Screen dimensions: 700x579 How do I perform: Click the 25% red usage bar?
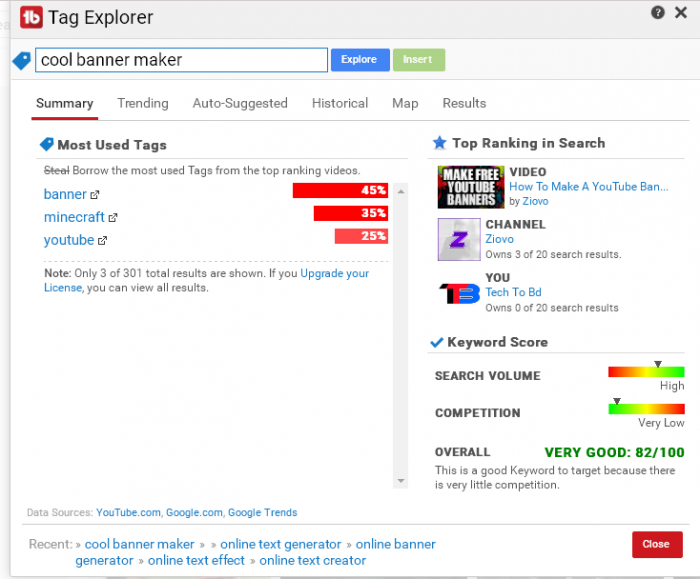click(x=361, y=236)
